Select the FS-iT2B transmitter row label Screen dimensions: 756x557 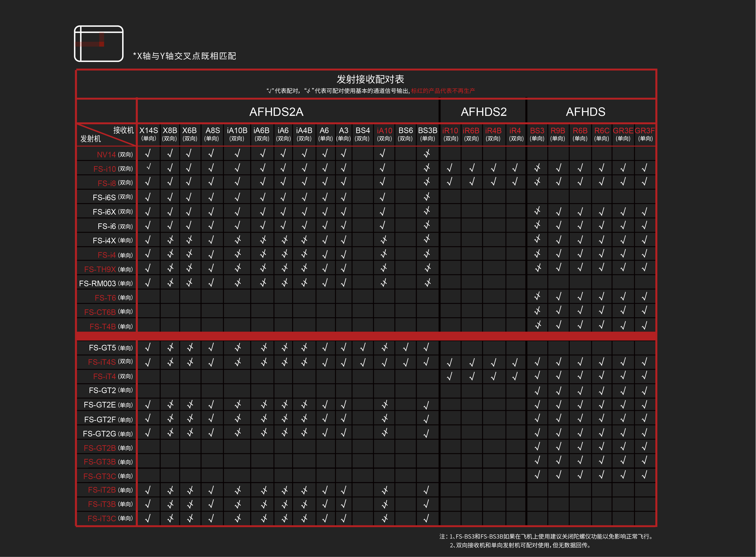[x=110, y=490]
